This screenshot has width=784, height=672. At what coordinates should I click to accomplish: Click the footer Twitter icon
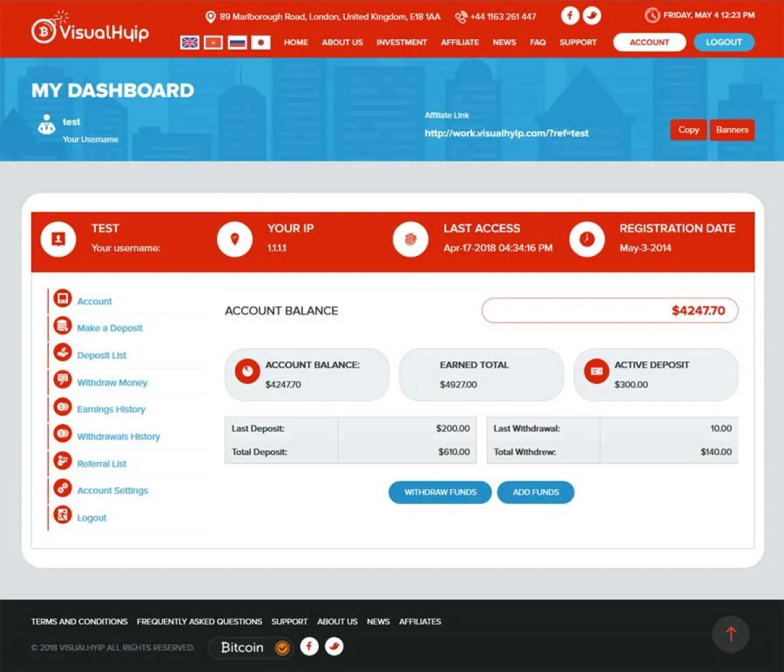(335, 647)
